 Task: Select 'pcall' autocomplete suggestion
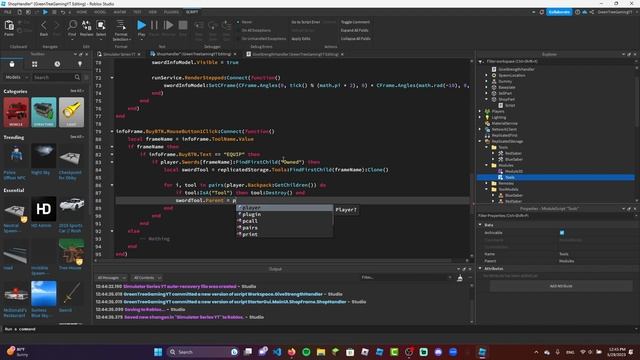click(x=284, y=221)
